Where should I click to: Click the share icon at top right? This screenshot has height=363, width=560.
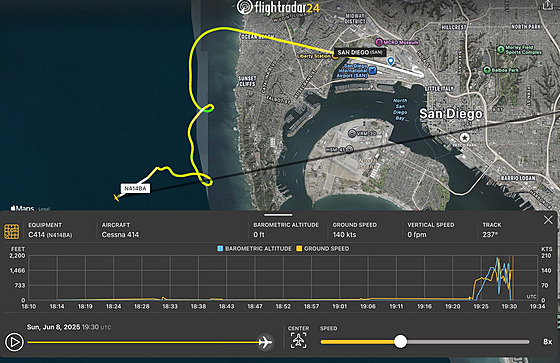[x=548, y=4]
